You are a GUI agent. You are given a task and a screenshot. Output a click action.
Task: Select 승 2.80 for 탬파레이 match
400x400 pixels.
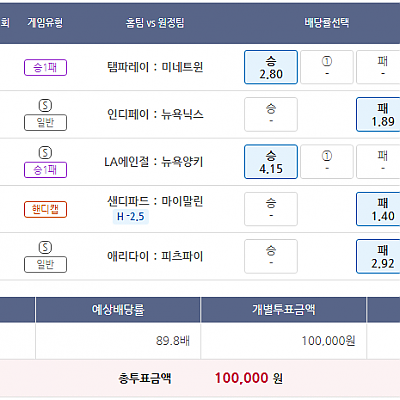pos(271,67)
